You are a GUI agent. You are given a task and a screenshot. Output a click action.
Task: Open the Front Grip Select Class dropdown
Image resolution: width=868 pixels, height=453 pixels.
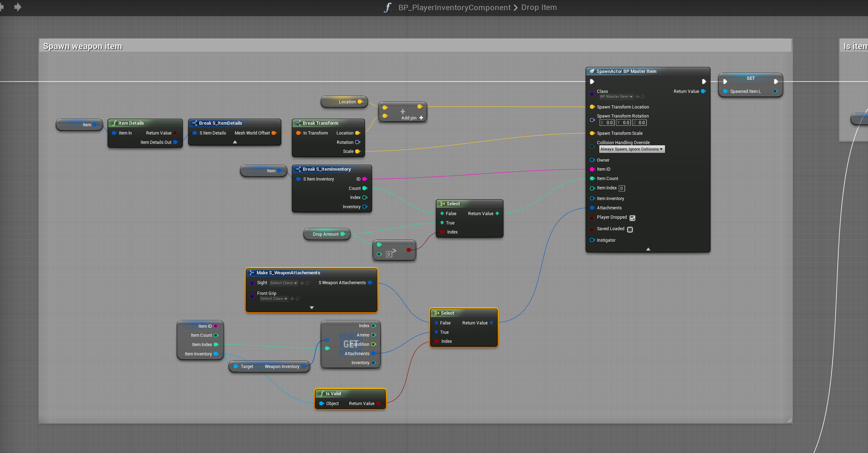pos(274,299)
